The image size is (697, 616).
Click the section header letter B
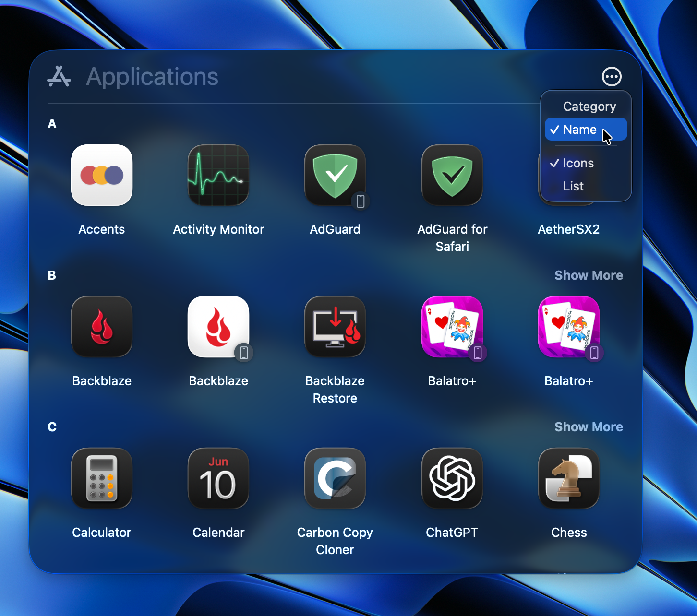pos(52,275)
